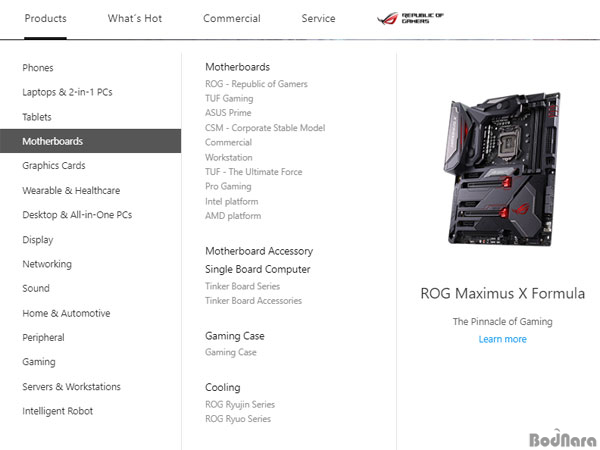
Task: Open ROG - Republic of Gamers link
Action: 256,84
